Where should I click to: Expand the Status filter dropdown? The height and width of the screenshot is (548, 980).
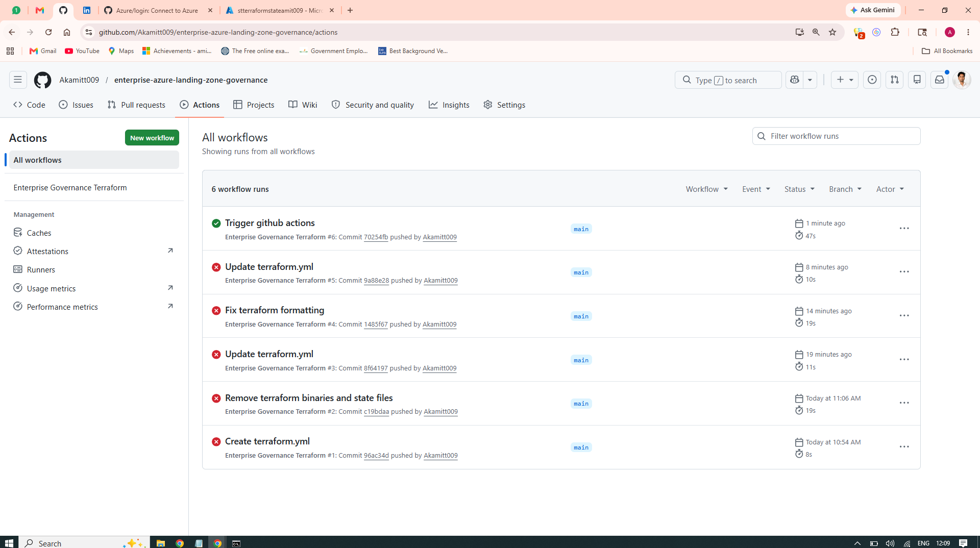pos(800,189)
